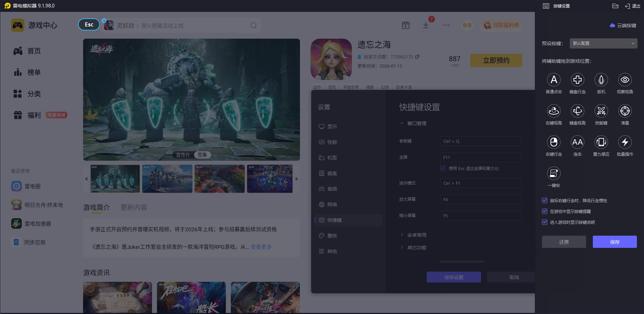Viewport: 644px width, 314px height.
Task: Click the 全屏 F11 shortcut field
Action: 481,157
